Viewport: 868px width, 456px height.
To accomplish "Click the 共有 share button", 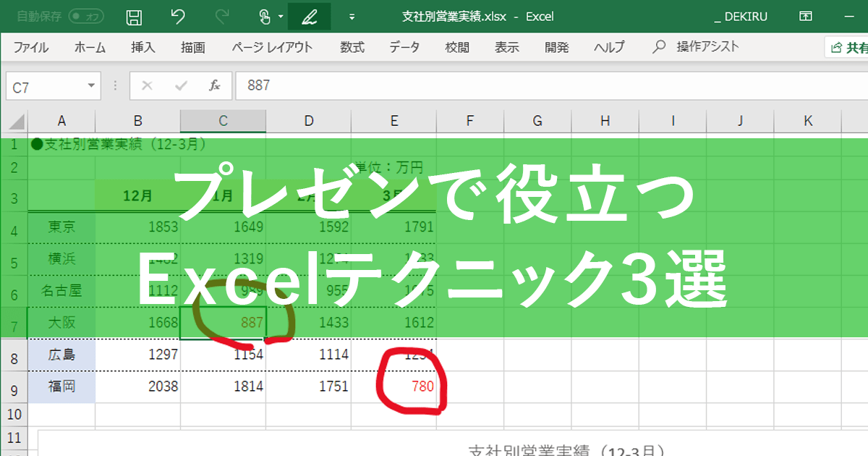I will 848,48.
